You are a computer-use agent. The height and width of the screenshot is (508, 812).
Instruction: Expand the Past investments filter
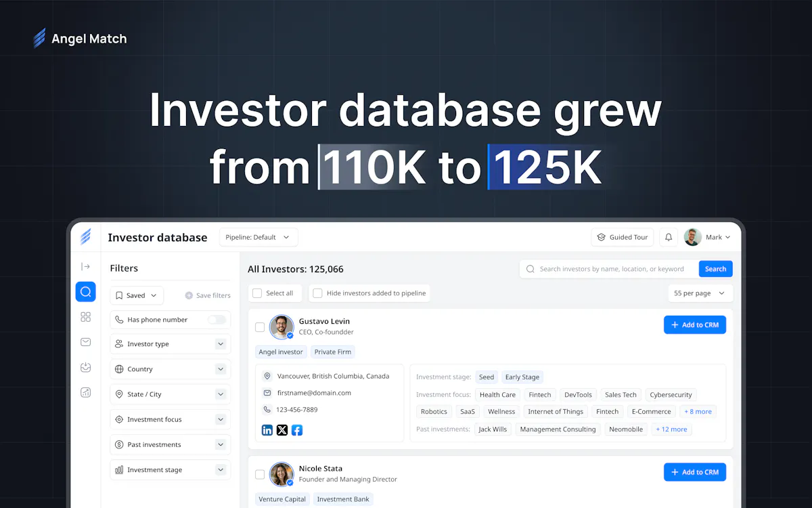click(x=170, y=444)
